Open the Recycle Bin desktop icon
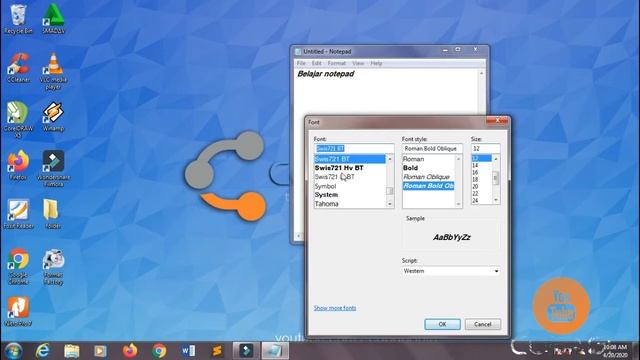 click(x=18, y=19)
